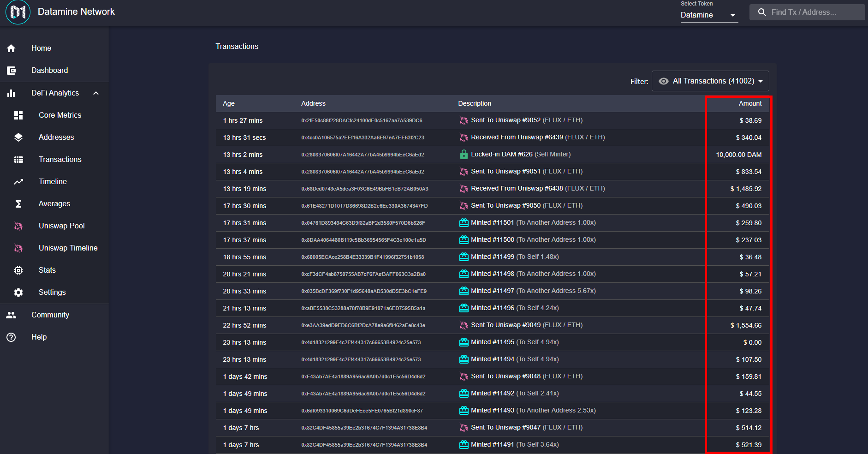868x454 pixels.
Task: Click the Community people icon
Action: [11, 315]
